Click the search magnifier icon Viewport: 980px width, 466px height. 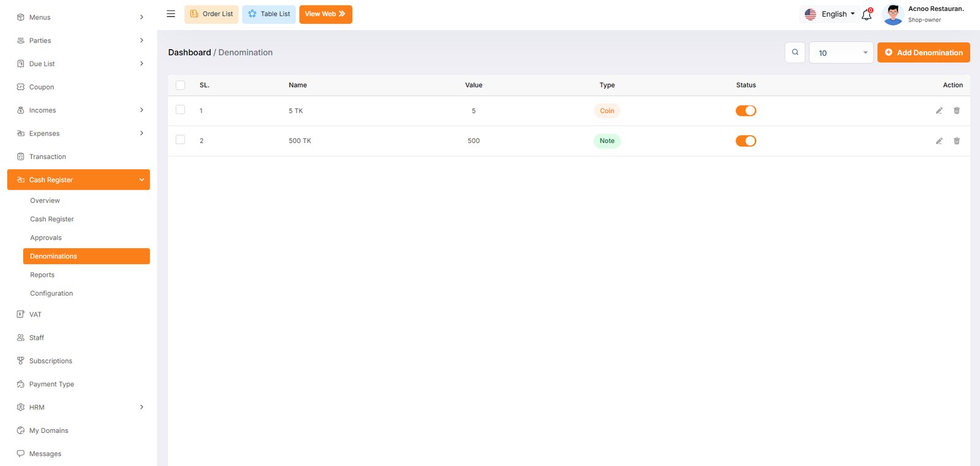[x=795, y=53]
